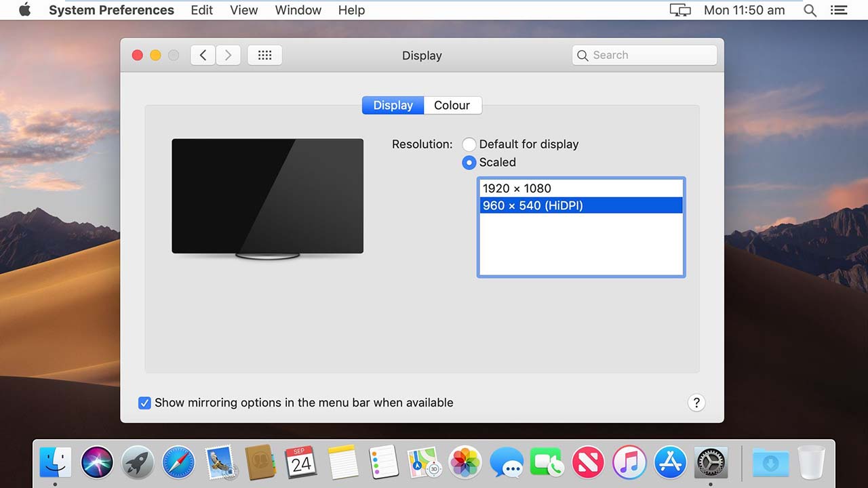Viewport: 868px width, 488px height.
Task: Select the Default for display radio button
Action: click(469, 144)
